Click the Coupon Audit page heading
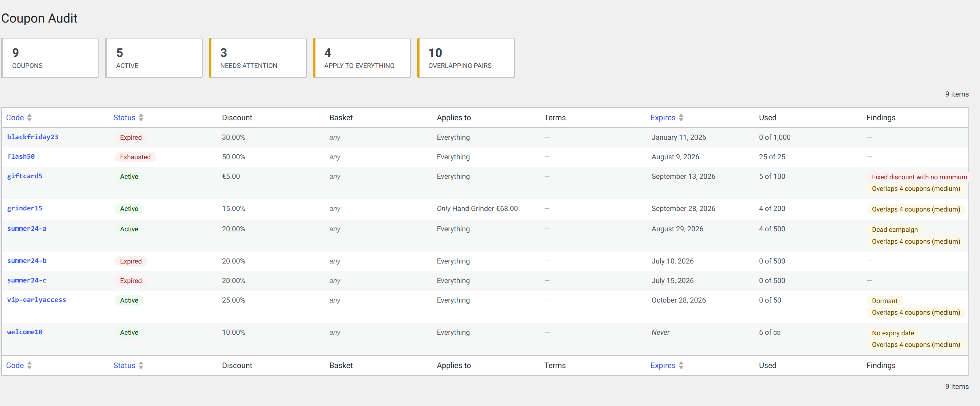 coord(39,18)
